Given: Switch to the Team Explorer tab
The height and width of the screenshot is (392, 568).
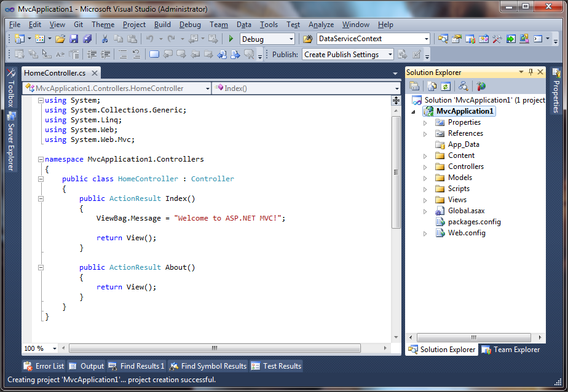Looking at the screenshot, I should pos(511,350).
